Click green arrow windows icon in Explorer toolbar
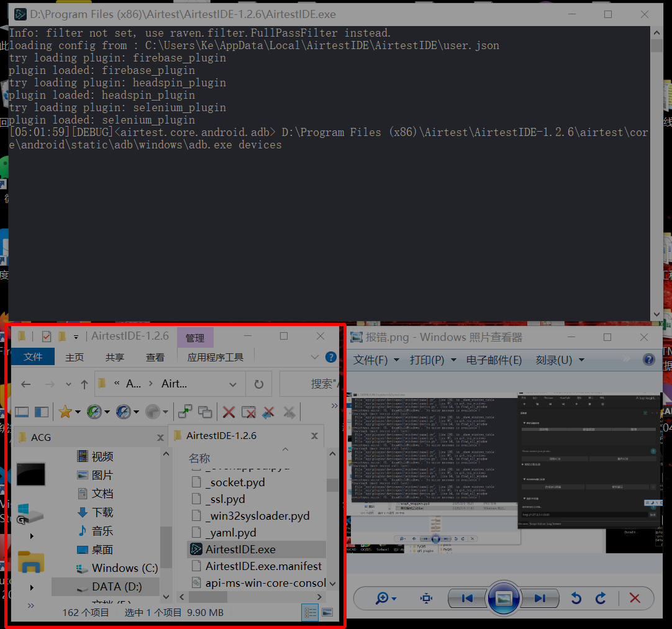 185,412
